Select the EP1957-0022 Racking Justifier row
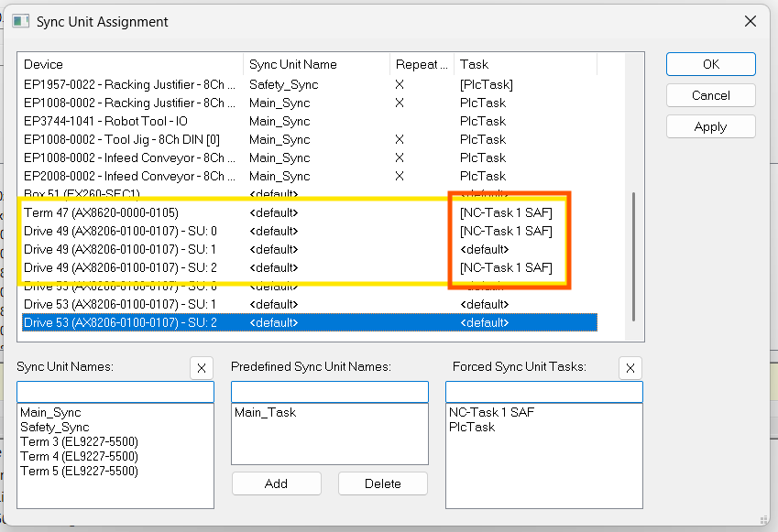The height and width of the screenshot is (532, 778). pyautogui.click(x=310, y=85)
